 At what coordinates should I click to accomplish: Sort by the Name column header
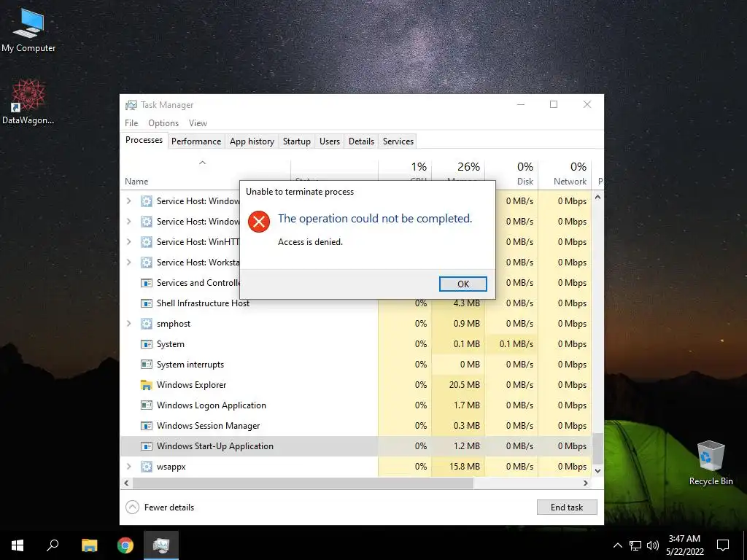tap(136, 182)
